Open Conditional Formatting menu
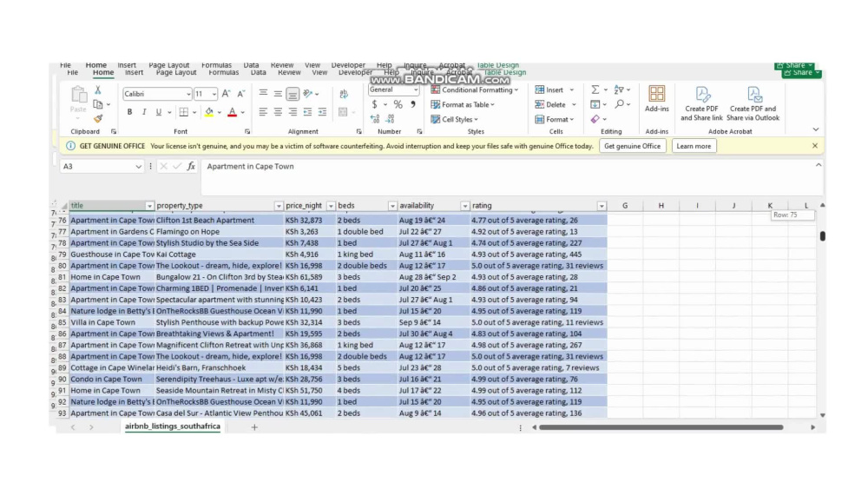The width and height of the screenshot is (868, 489). coord(475,89)
